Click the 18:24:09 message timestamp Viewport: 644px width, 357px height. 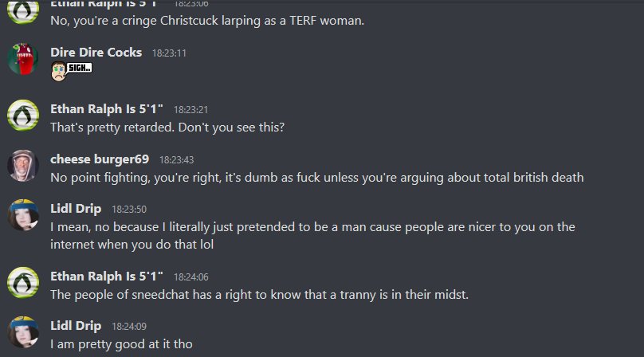(x=128, y=327)
